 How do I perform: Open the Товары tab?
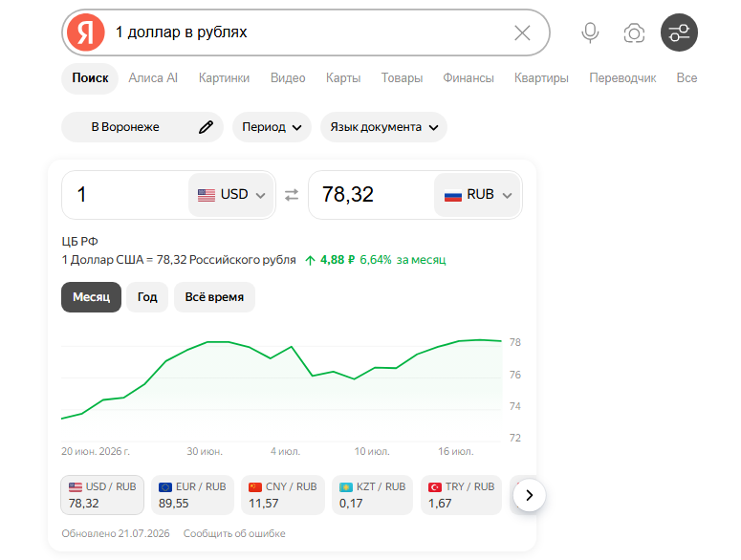pos(402,78)
